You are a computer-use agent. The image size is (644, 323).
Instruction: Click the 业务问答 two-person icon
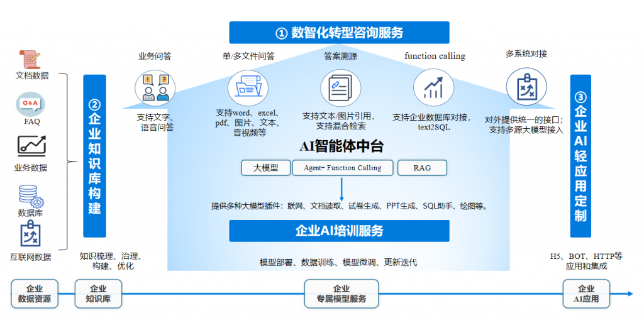[155, 88]
